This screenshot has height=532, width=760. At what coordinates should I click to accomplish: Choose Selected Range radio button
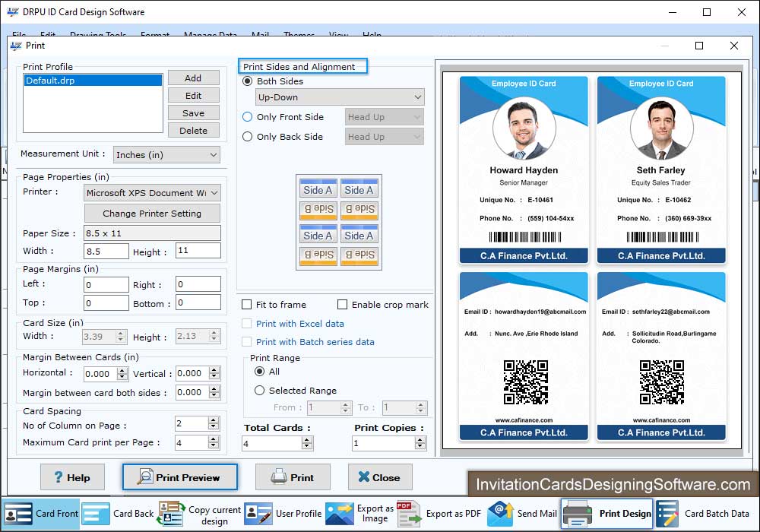(x=260, y=390)
